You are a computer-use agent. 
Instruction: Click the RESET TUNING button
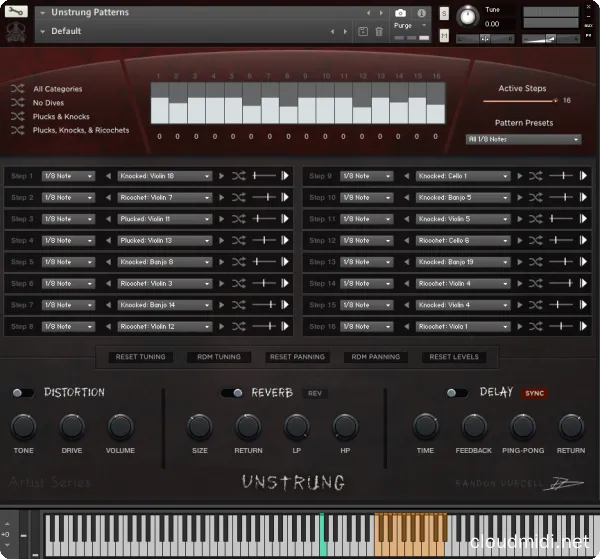(141, 357)
